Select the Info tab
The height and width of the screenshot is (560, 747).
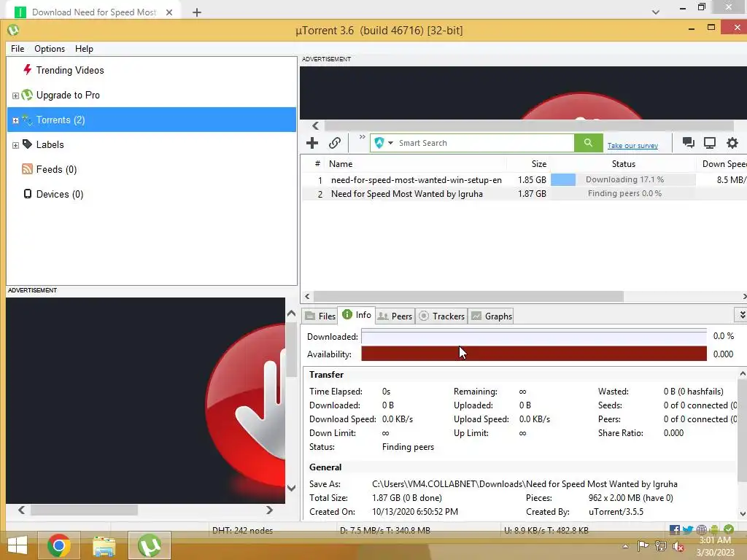point(356,315)
